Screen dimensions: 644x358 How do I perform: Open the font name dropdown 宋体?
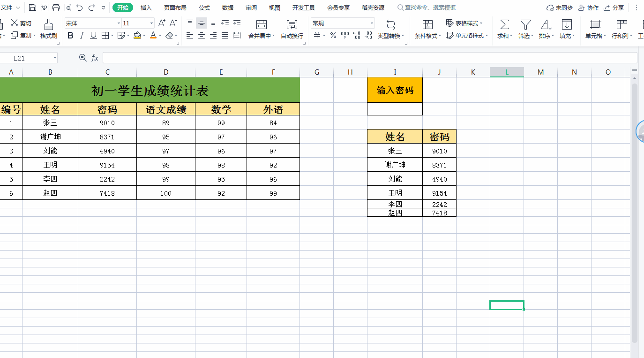119,23
